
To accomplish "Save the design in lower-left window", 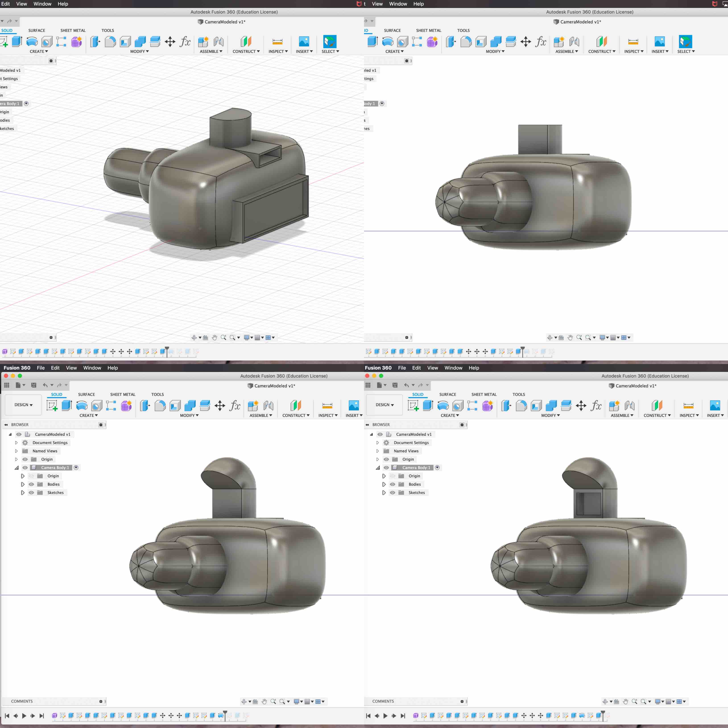I will click(x=33, y=385).
